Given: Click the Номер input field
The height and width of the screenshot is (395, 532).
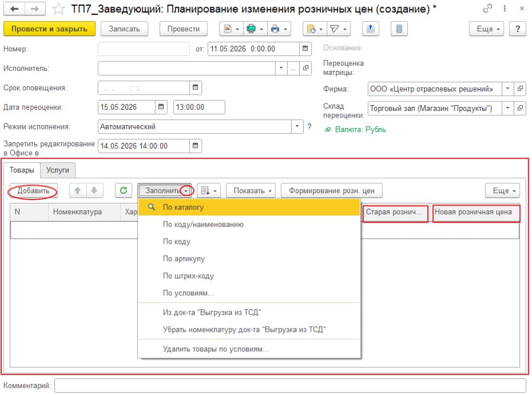Looking at the screenshot, I should click(x=144, y=49).
